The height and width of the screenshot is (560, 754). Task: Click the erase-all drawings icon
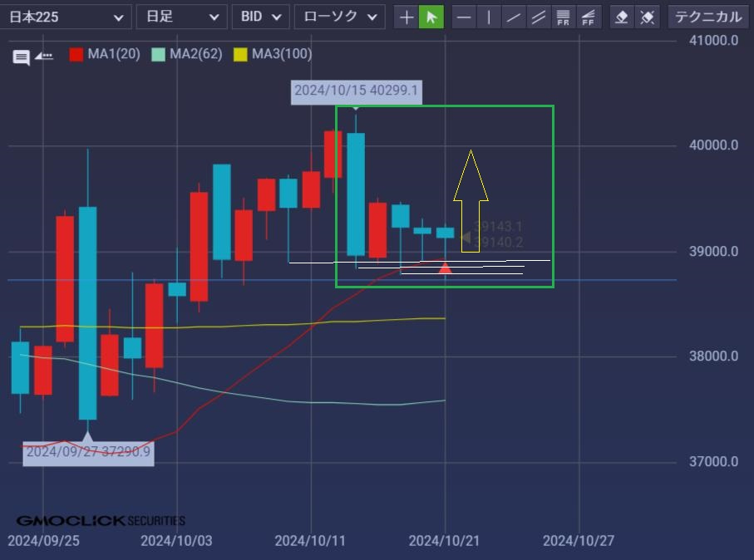point(648,17)
